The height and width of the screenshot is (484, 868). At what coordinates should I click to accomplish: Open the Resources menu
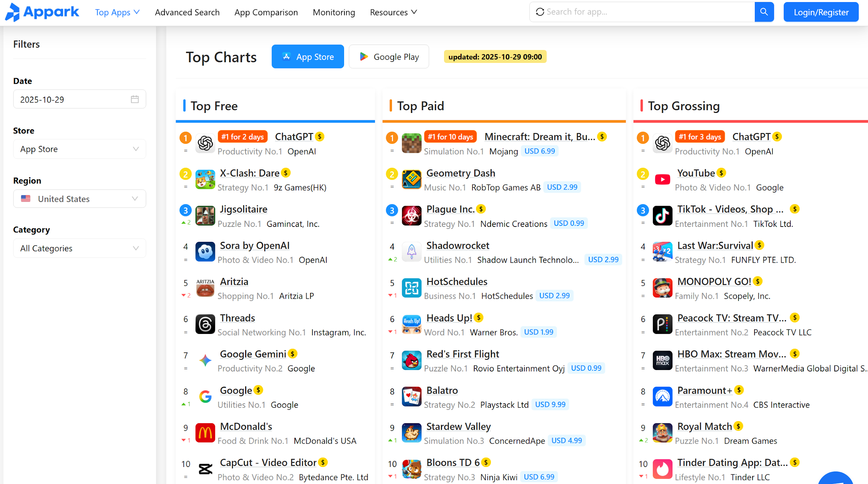point(393,12)
